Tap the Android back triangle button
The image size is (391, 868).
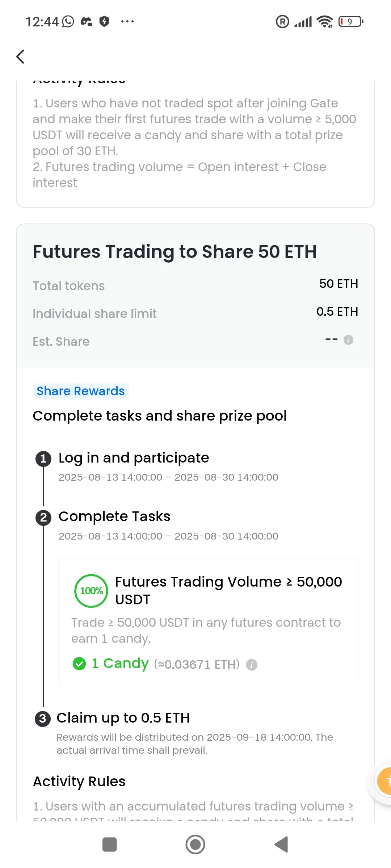tap(281, 844)
